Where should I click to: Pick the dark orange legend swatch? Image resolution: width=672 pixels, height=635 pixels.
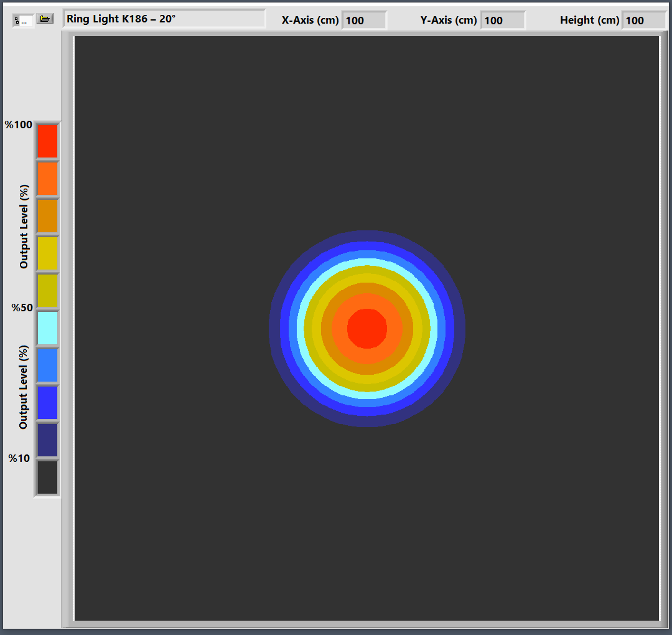coord(47,216)
